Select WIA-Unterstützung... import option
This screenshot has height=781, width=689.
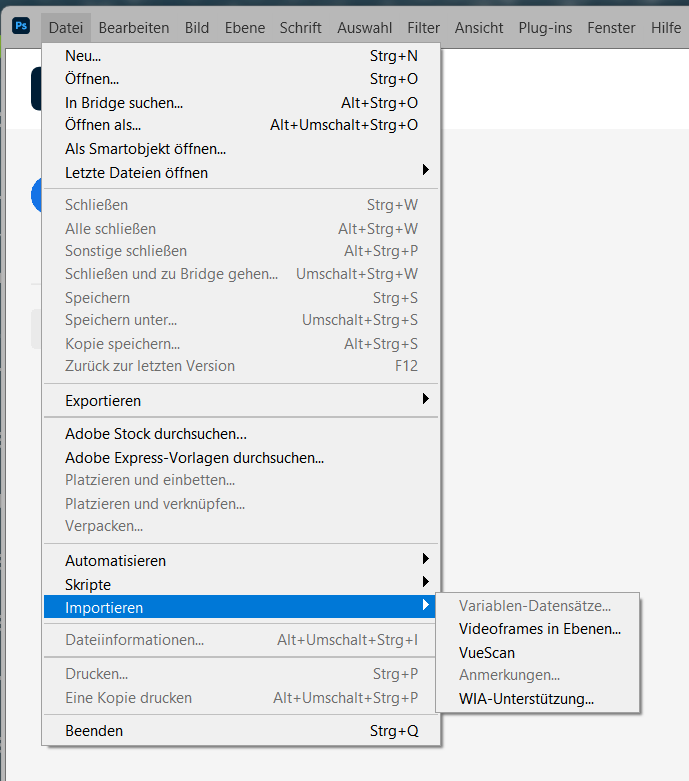pos(538,699)
